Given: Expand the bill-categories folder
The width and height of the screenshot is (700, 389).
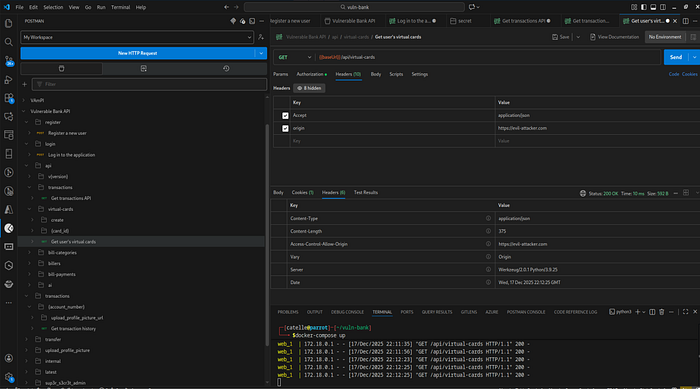Looking at the screenshot, I should coord(29,252).
